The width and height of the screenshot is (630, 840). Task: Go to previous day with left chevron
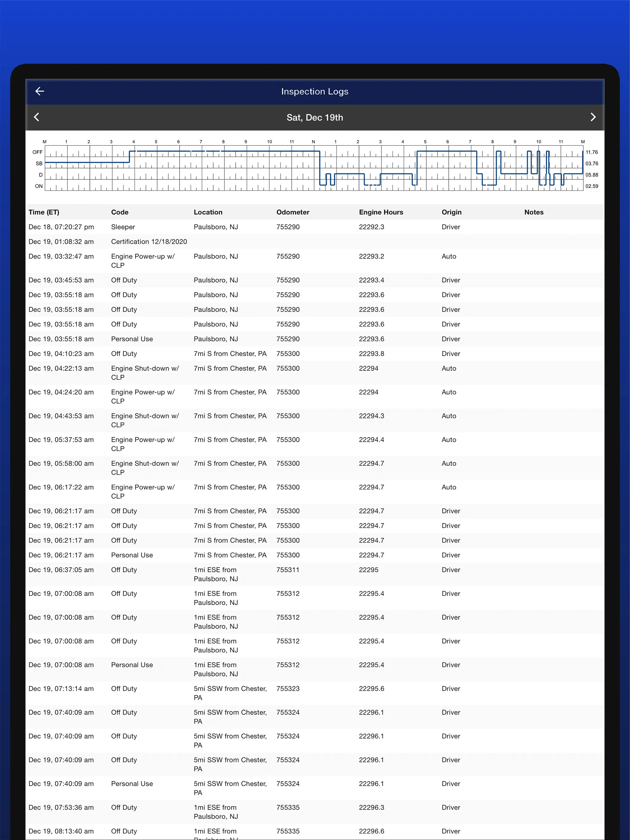37,117
